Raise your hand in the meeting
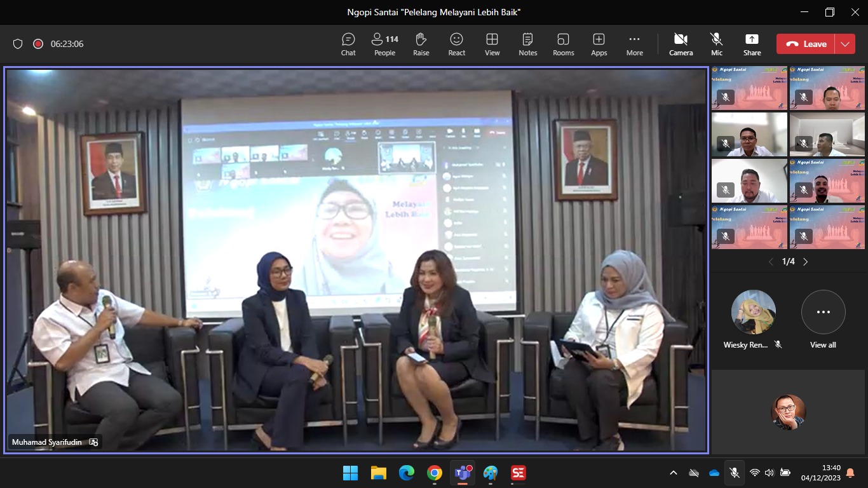Screen dimensions: 868x488 [421, 44]
